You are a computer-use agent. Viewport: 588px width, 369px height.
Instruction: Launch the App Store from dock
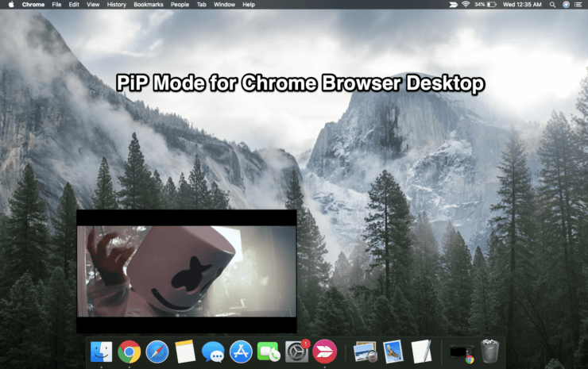click(x=241, y=352)
